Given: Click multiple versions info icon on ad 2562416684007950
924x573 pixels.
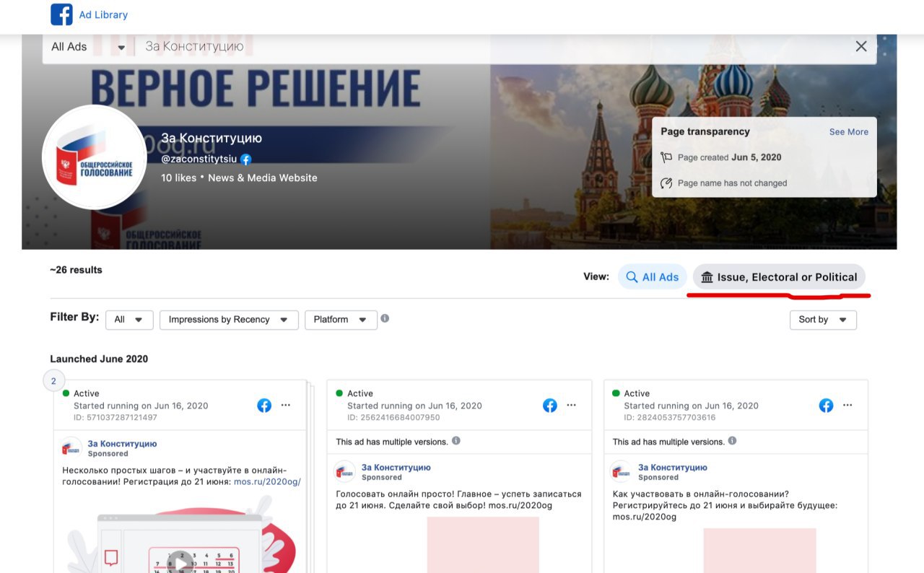Looking at the screenshot, I should [x=456, y=441].
